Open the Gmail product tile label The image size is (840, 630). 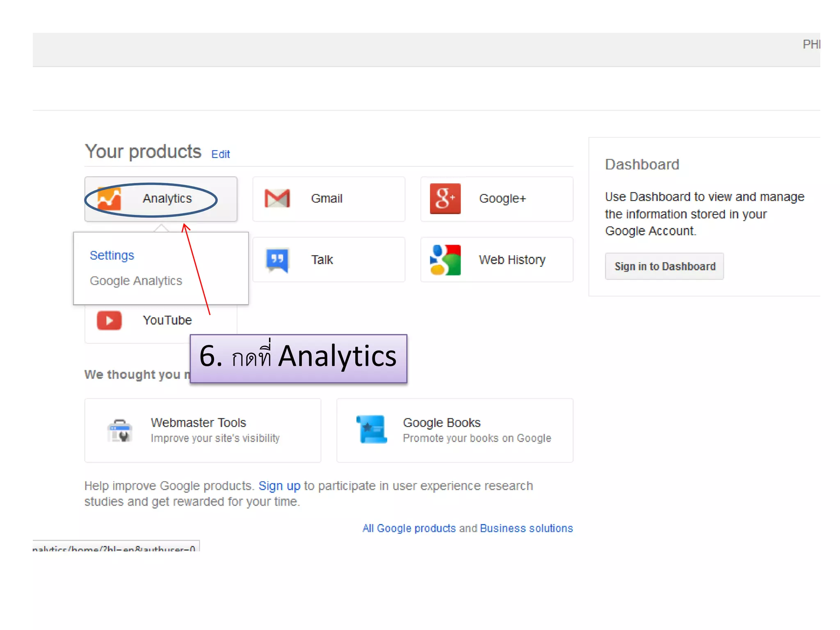[x=326, y=199]
